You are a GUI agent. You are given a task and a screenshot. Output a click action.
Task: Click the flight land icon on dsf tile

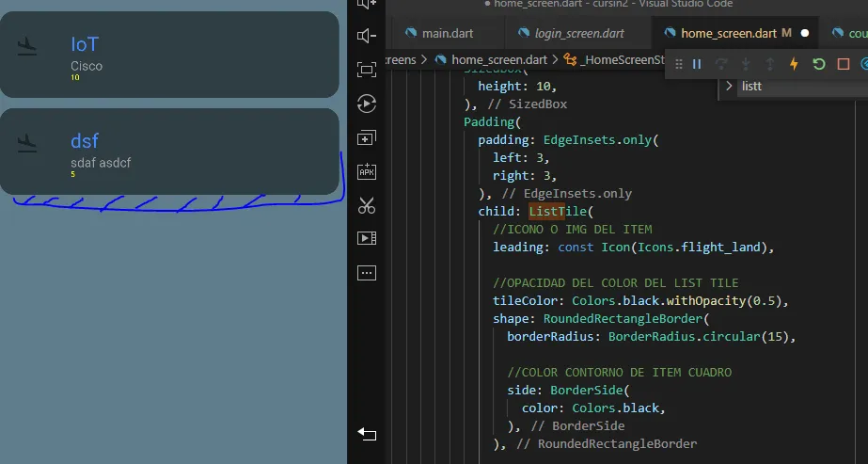(26, 143)
